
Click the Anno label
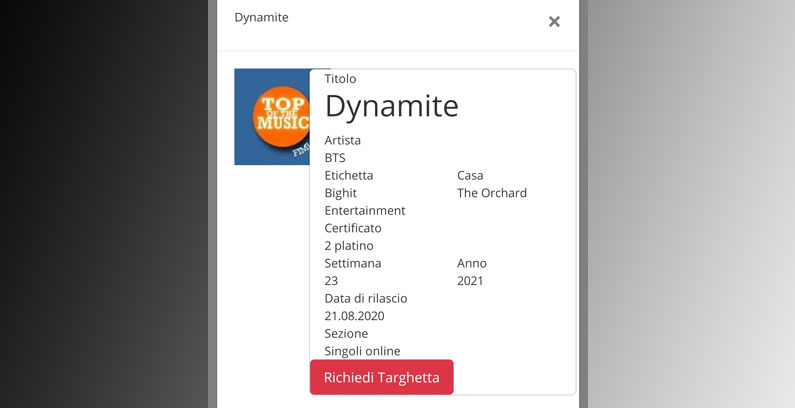click(x=472, y=263)
